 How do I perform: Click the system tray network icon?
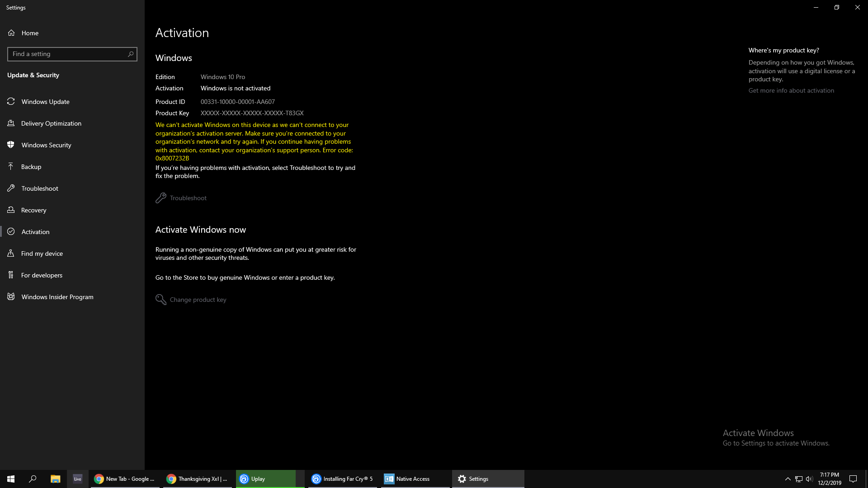pyautogui.click(x=798, y=479)
